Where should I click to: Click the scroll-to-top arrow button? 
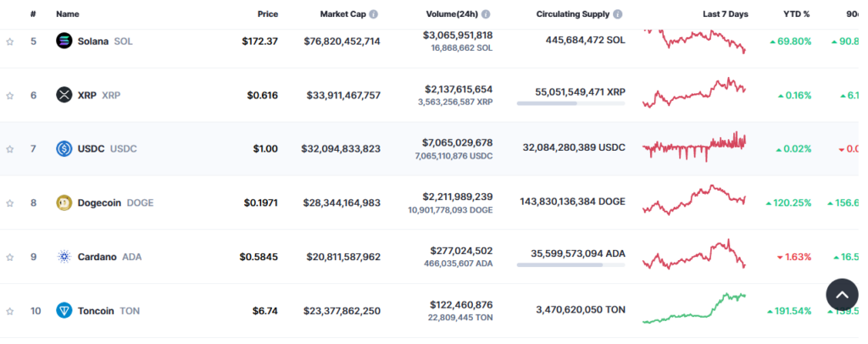(842, 295)
